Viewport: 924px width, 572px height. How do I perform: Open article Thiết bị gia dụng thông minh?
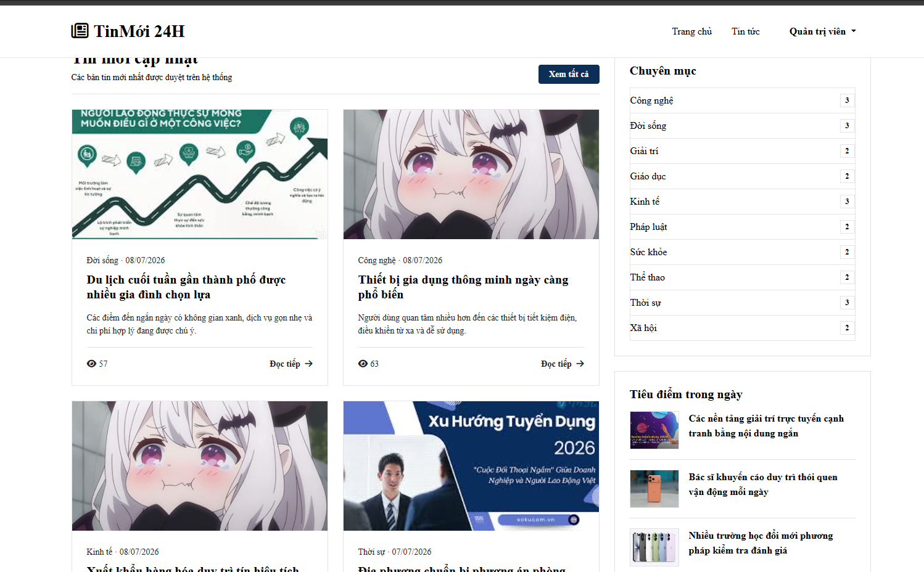point(463,287)
